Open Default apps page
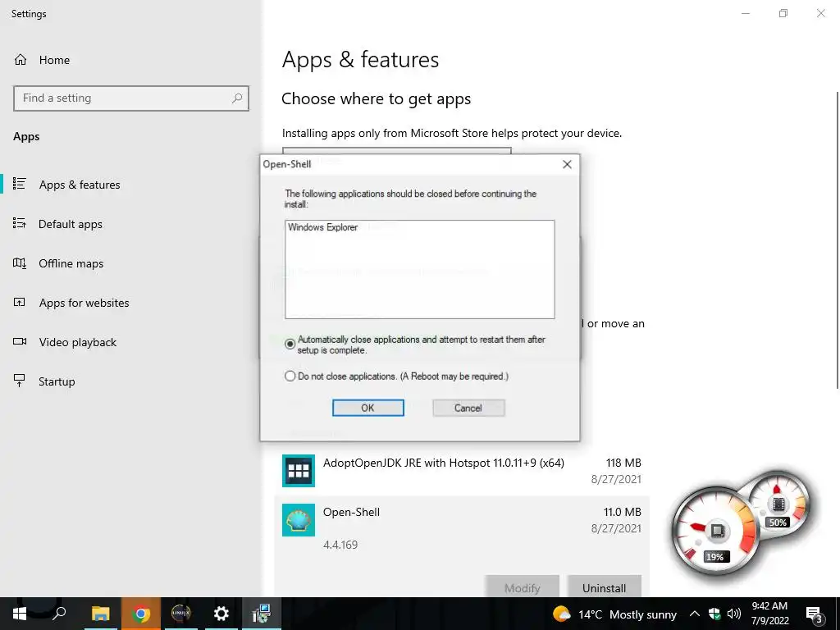840x630 pixels. [71, 224]
